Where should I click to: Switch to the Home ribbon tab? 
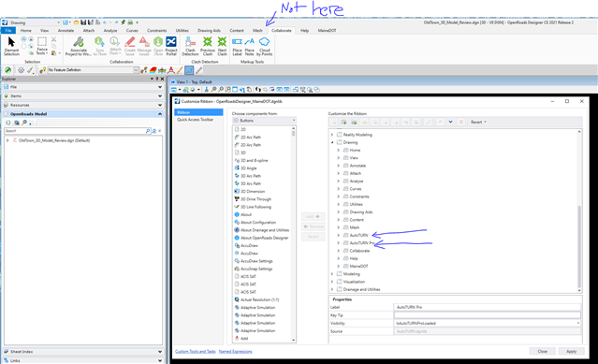tap(25, 31)
